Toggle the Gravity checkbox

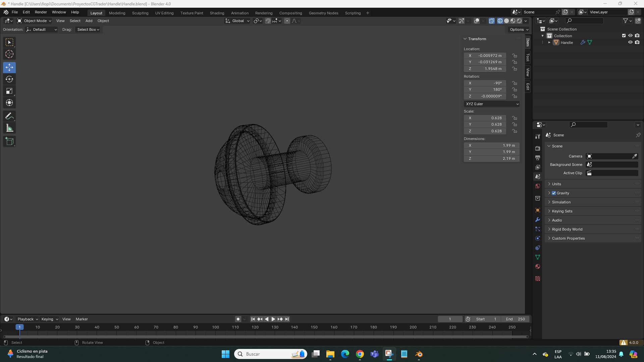[554, 193]
